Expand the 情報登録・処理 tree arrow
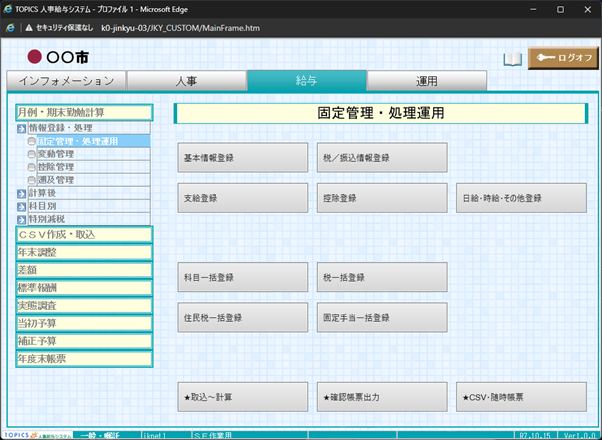 [22, 129]
